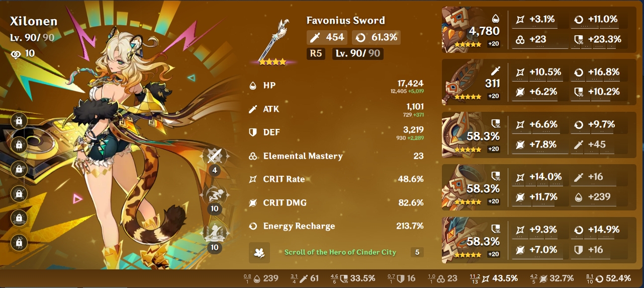Click the Favonius Sword name label
The height and width of the screenshot is (288, 644).
pyautogui.click(x=346, y=21)
